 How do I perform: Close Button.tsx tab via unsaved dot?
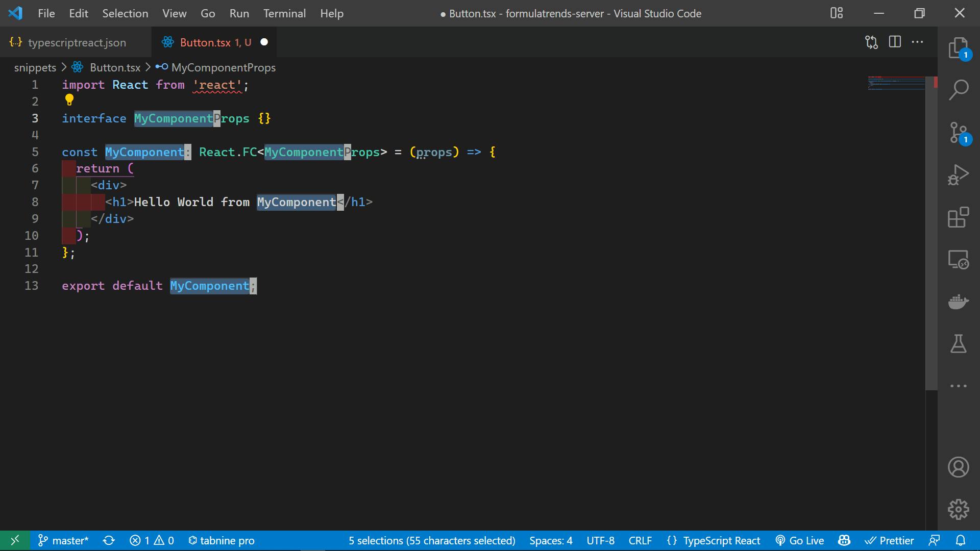click(264, 42)
